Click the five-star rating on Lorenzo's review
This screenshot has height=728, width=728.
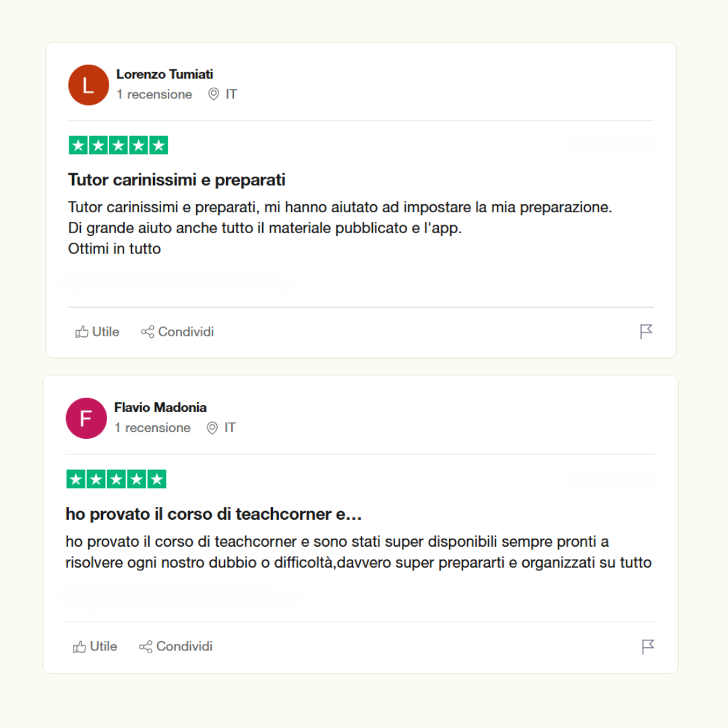119,146
